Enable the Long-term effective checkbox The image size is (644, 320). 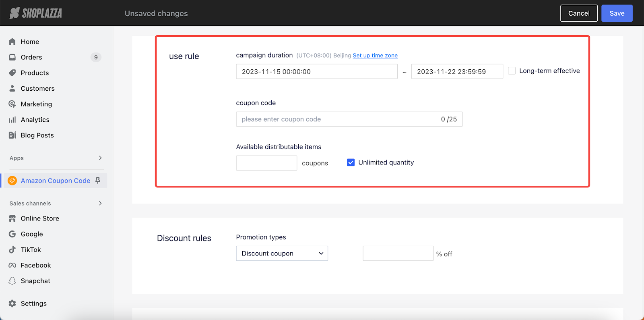(x=512, y=71)
